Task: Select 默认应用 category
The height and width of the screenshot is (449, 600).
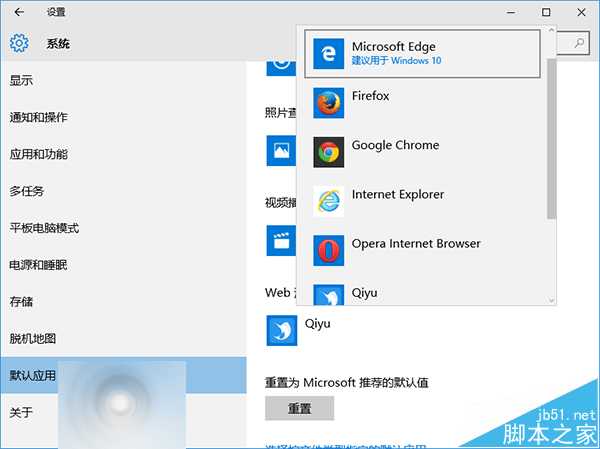Action: [123, 375]
